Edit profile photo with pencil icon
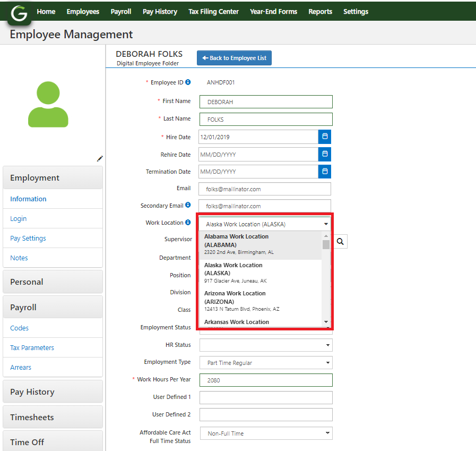 pyautogui.click(x=100, y=159)
